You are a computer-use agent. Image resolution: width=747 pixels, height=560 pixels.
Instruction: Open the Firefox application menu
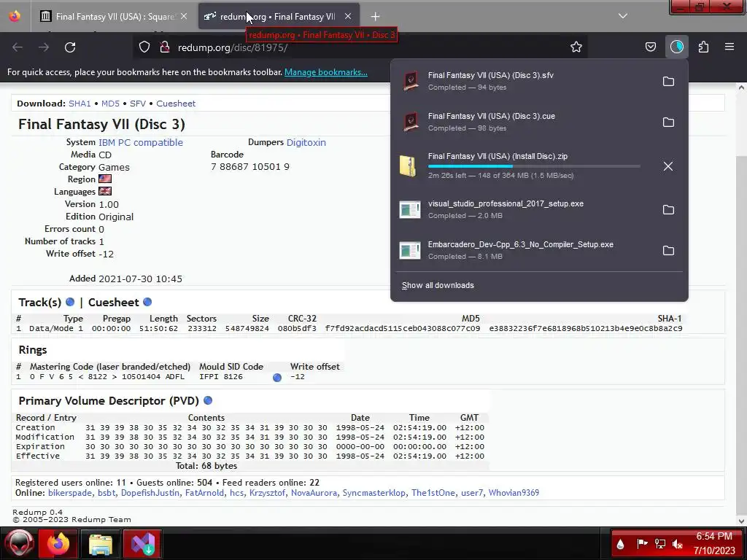coord(729,47)
